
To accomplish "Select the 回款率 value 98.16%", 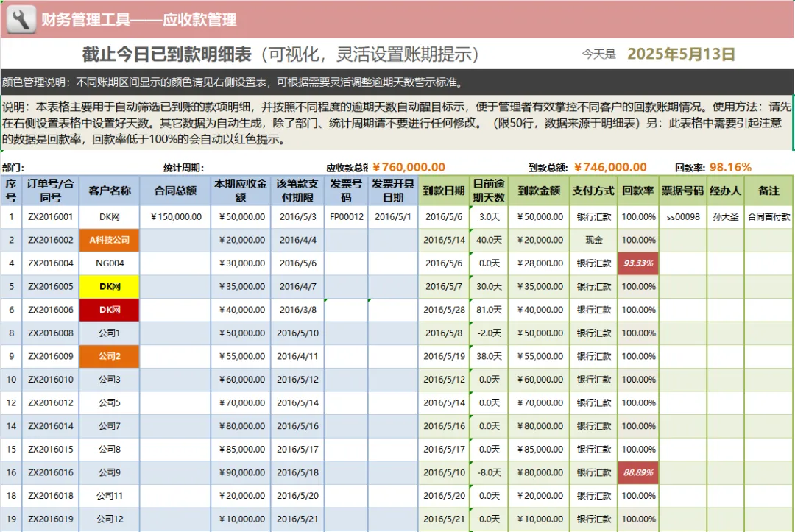I will click(x=731, y=167).
